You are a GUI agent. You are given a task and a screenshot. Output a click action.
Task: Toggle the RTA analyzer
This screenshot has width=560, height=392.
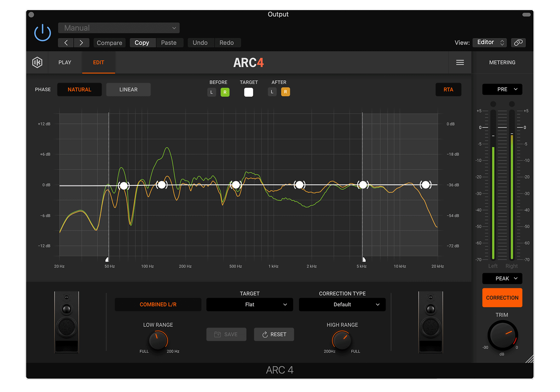pyautogui.click(x=448, y=90)
